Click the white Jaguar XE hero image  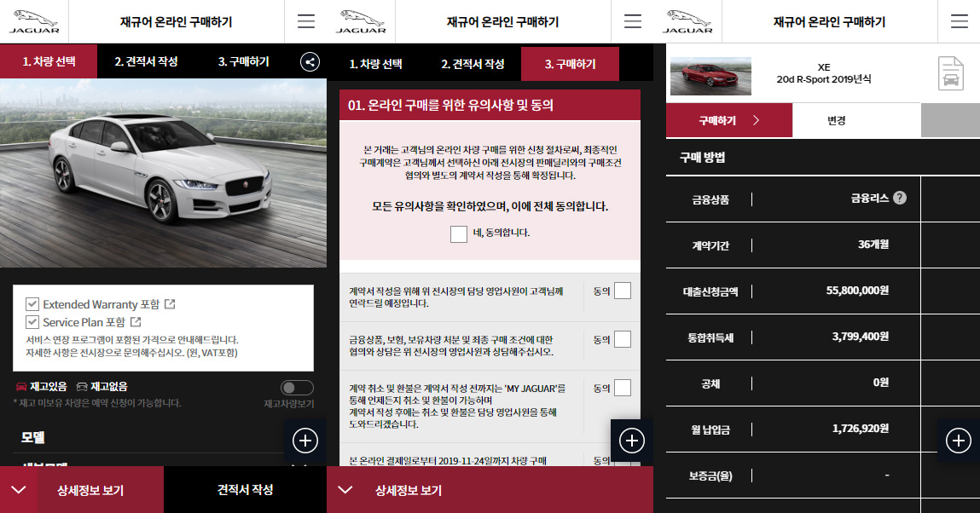tap(163, 173)
